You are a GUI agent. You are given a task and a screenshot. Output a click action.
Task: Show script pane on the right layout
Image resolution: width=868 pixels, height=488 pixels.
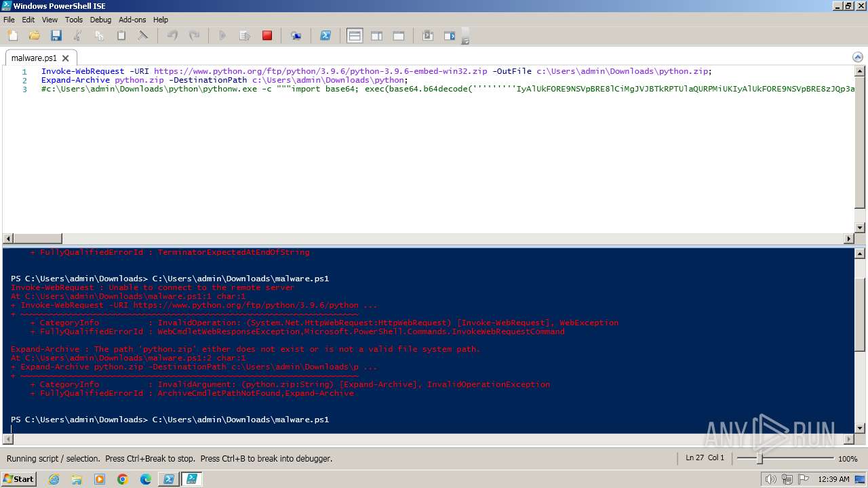click(376, 35)
